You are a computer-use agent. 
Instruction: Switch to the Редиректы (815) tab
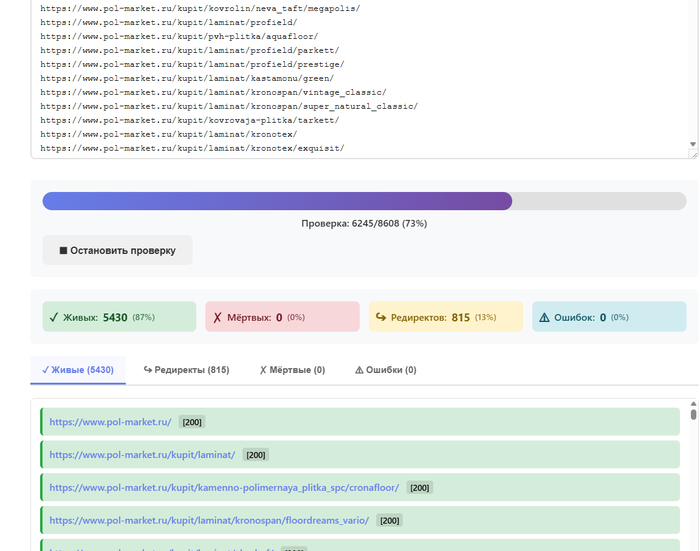tap(186, 370)
